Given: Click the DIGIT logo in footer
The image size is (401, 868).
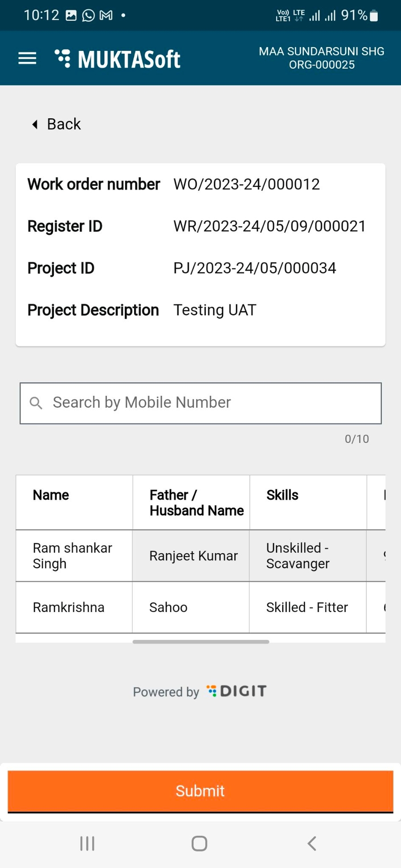Looking at the screenshot, I should 237,691.
